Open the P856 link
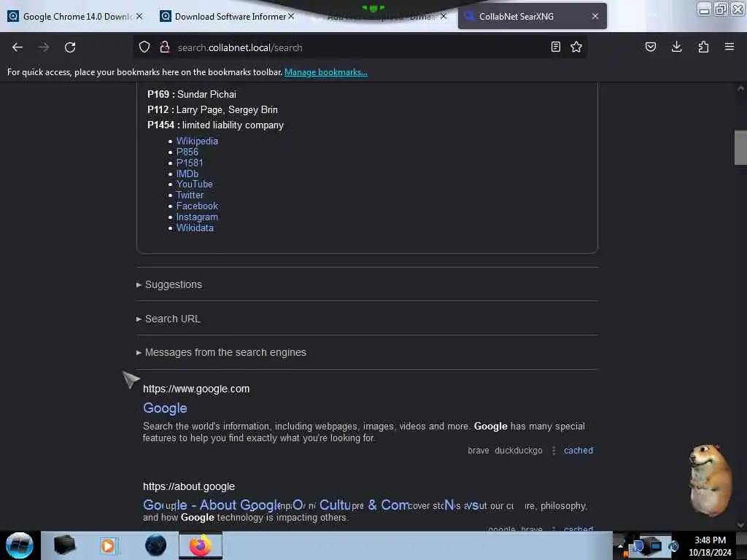Image resolution: width=747 pixels, height=560 pixels. [187, 152]
